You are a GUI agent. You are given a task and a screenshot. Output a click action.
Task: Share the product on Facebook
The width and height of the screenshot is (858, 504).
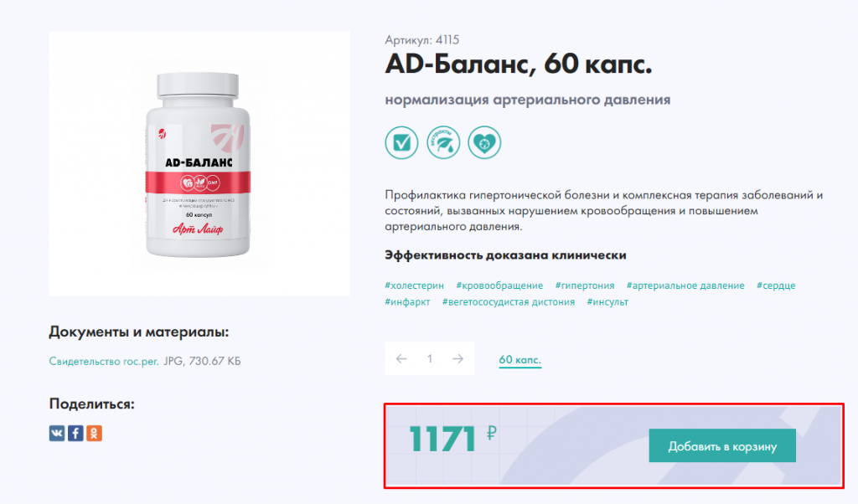[x=75, y=434]
